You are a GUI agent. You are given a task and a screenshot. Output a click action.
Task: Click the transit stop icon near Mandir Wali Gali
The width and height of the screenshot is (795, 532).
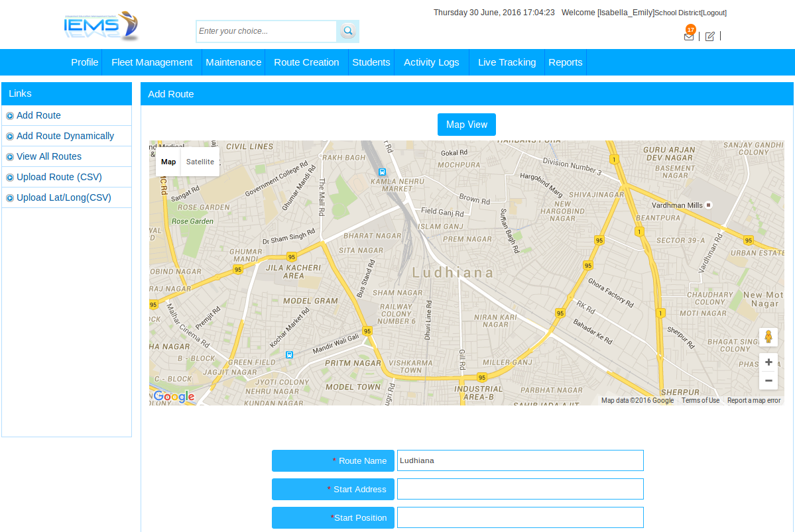[x=289, y=354]
